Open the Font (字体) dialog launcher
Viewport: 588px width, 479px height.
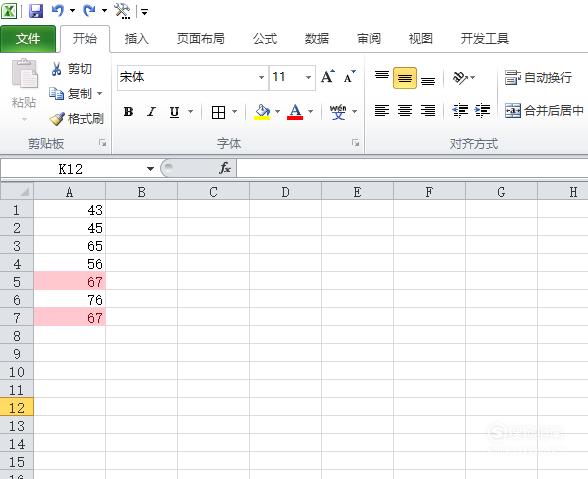[x=356, y=143]
